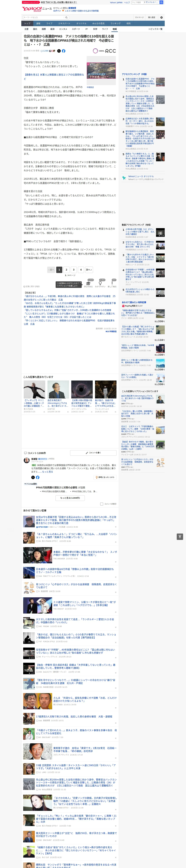
Task: Open the ランキング tab
Action: pyautogui.click(x=115, y=23)
